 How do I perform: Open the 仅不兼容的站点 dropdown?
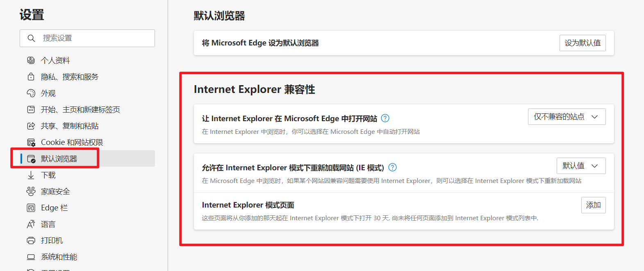pos(567,117)
